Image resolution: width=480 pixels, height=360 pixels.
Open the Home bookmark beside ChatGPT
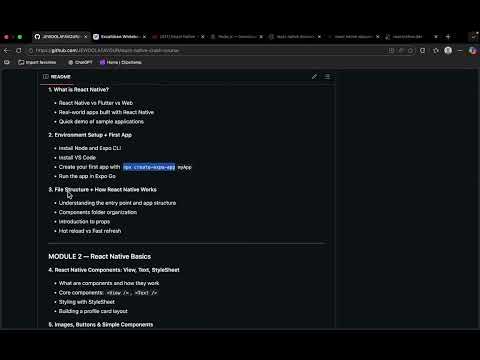tap(121, 62)
